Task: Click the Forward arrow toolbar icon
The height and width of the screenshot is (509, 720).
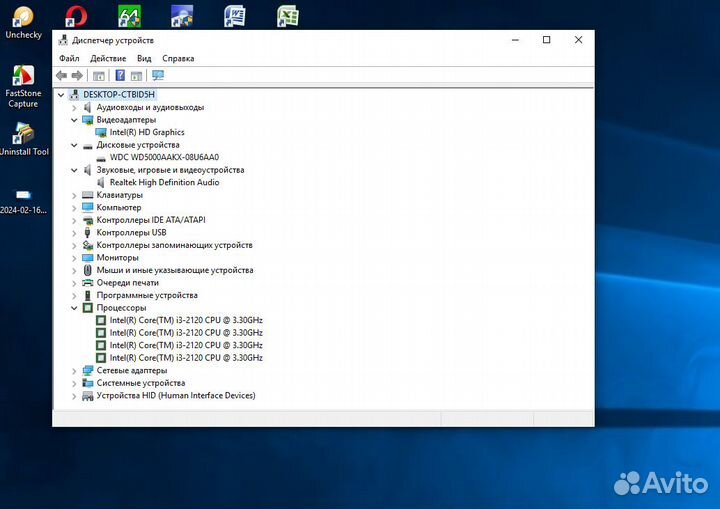Action: tap(77, 75)
